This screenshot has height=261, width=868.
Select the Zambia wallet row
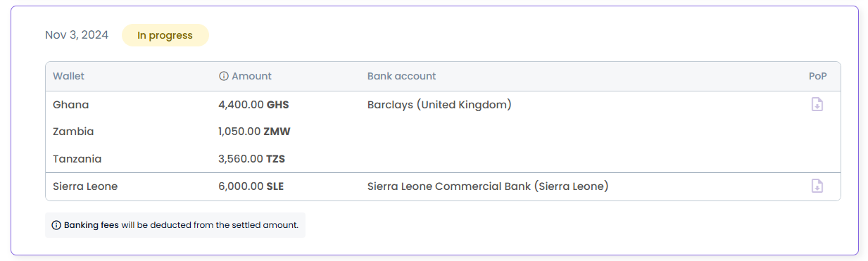pos(443,132)
